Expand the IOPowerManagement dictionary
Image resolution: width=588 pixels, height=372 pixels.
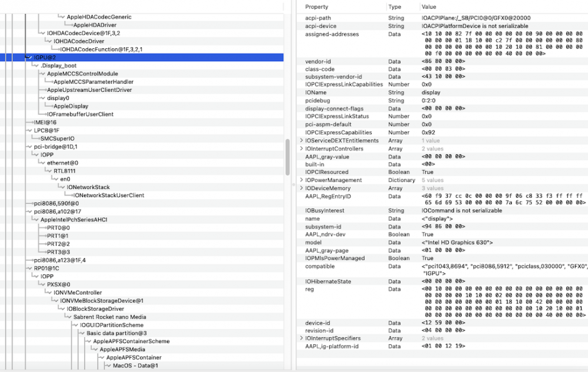tap(301, 180)
